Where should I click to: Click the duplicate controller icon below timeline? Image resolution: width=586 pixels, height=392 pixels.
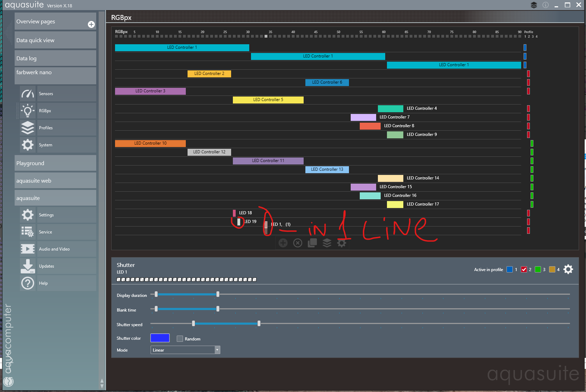(x=312, y=243)
